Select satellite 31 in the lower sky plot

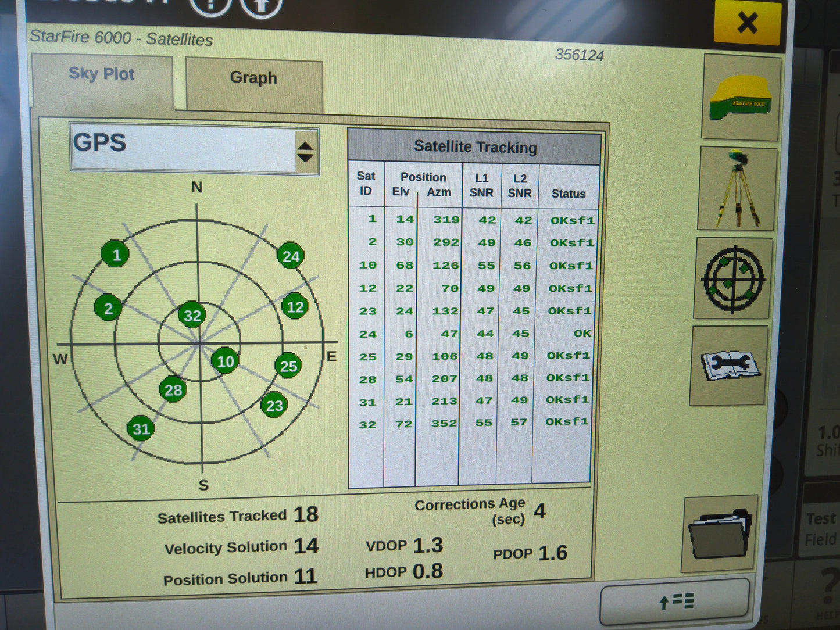[x=140, y=429]
